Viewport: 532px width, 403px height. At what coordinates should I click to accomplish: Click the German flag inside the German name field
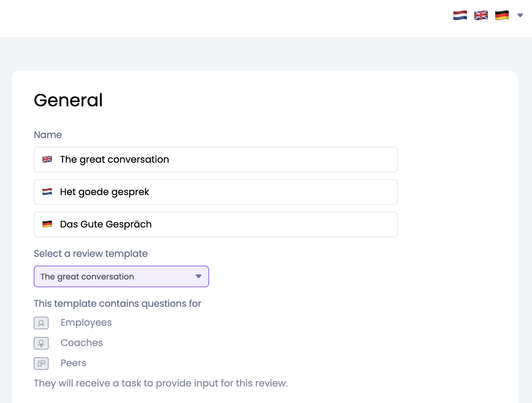47,224
